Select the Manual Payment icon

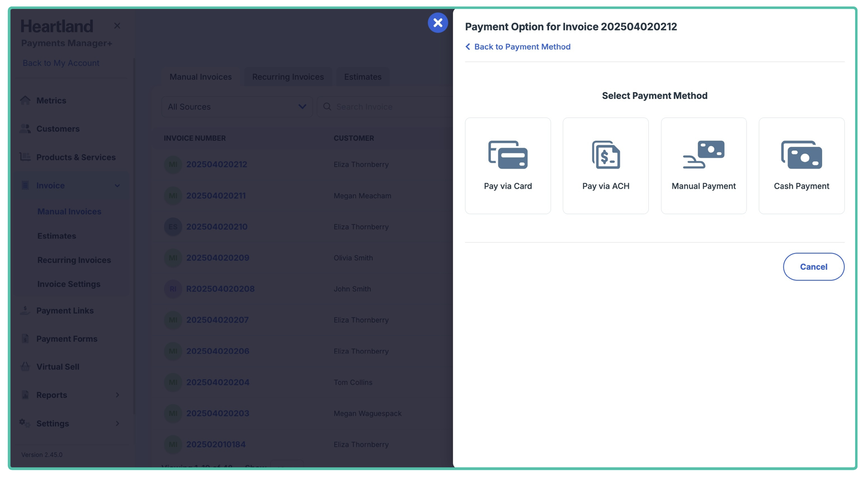(x=703, y=155)
